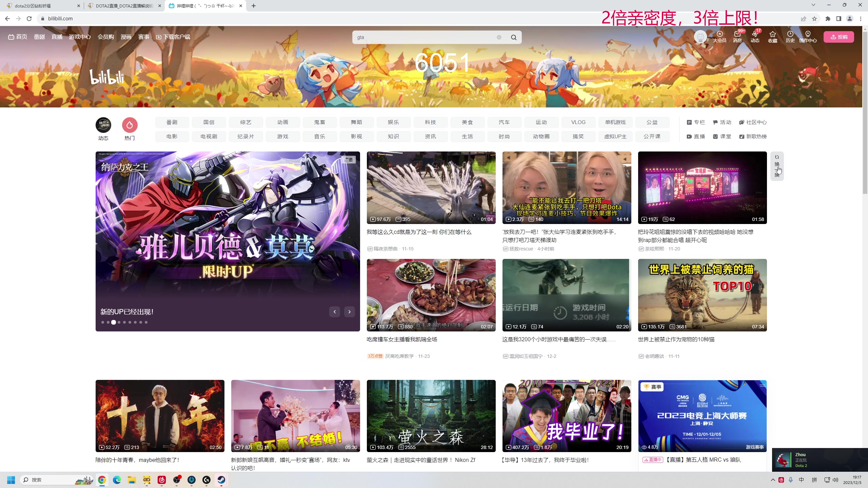868x488 pixels.
Task: Click uploader 老胡趣谈 name
Action: pos(654,356)
